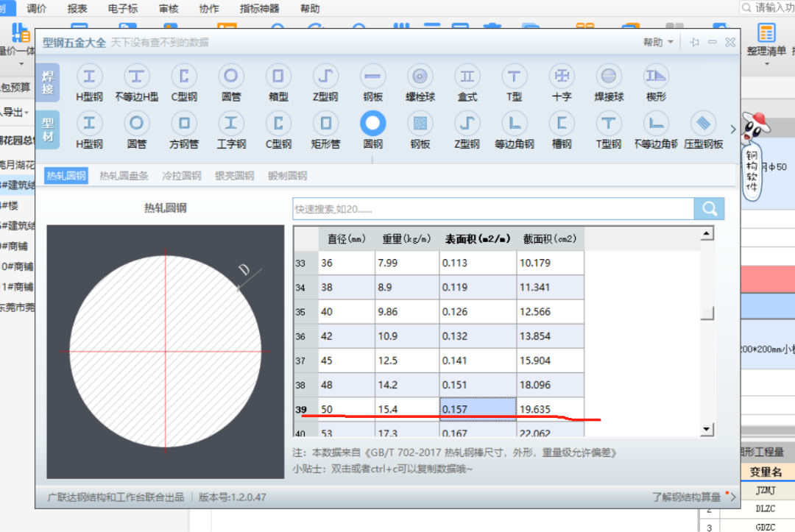Select the 不等边H型 section icon
Viewport: 795px width, 532px height.
pyautogui.click(x=136, y=77)
